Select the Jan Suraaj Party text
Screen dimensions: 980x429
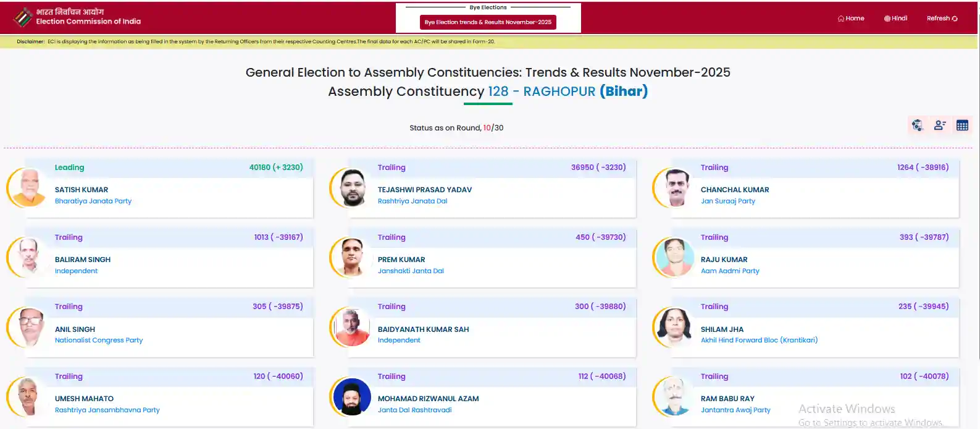(728, 201)
